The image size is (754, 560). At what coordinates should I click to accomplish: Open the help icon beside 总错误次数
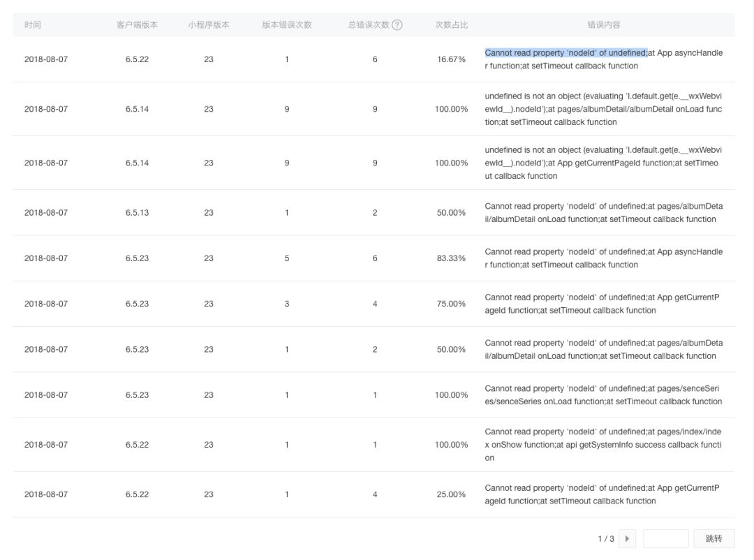[397, 25]
